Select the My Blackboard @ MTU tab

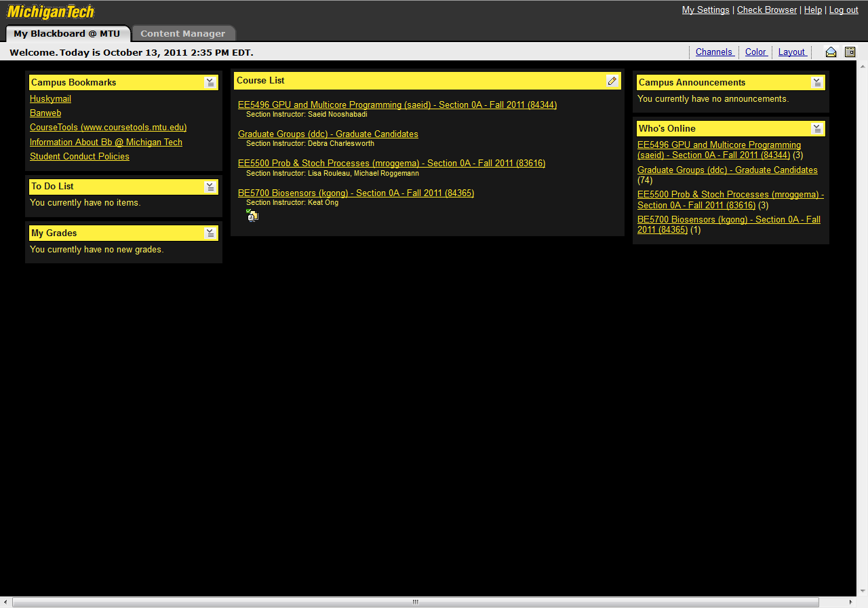68,33
